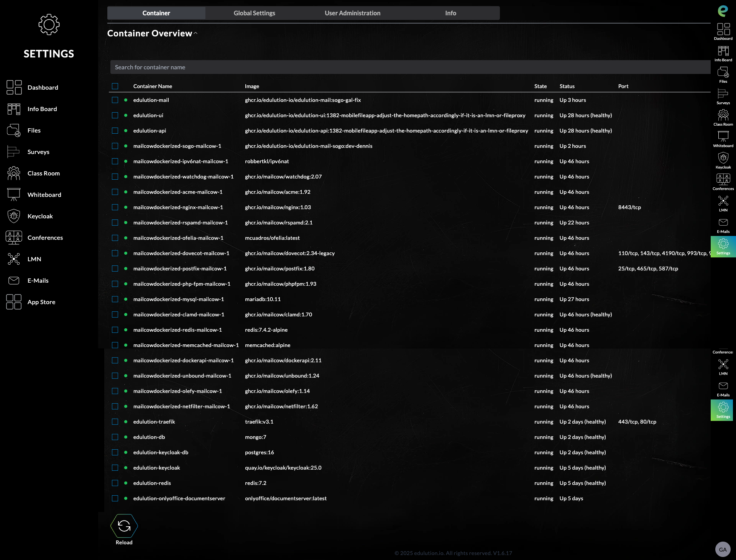Select the edulution-traefik row checkbox

pos(115,422)
